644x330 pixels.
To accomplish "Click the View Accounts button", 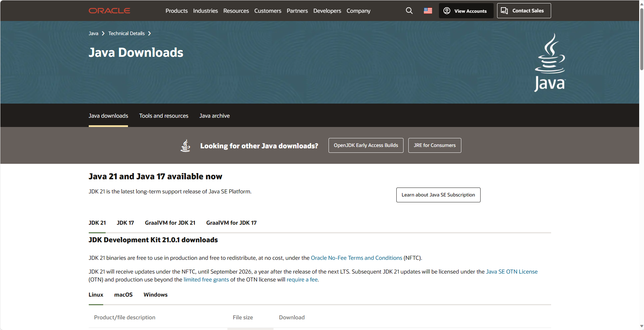I will pos(466,11).
